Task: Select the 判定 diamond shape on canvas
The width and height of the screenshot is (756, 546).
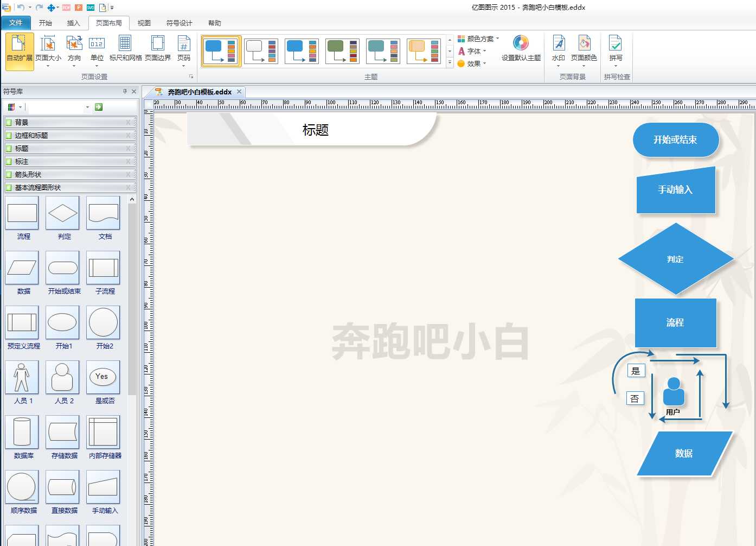Action: pyautogui.click(x=676, y=259)
